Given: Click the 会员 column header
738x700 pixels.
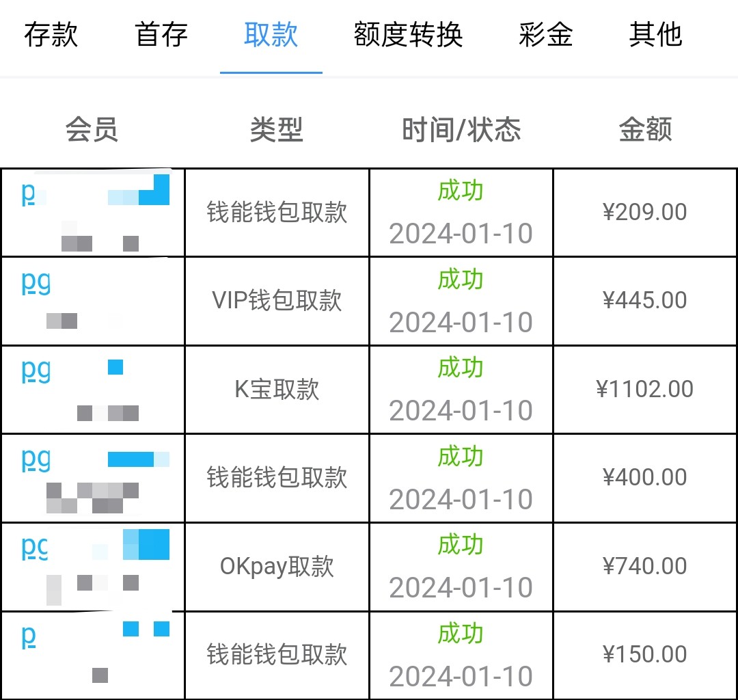Looking at the screenshot, I should click(x=92, y=129).
